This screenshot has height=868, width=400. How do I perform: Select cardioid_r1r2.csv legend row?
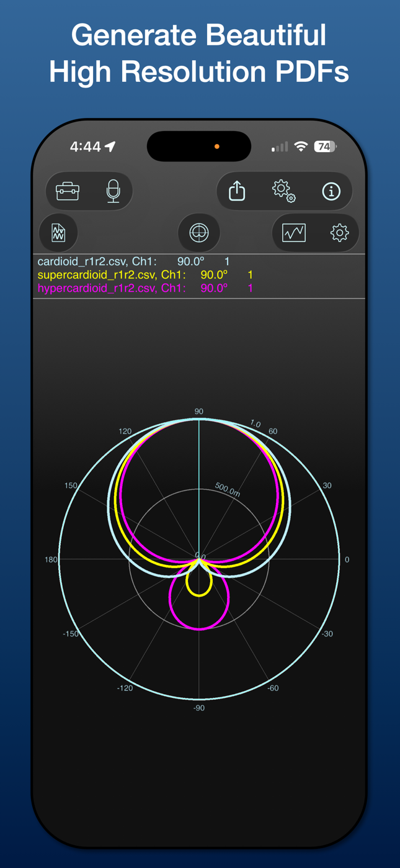coord(134,261)
